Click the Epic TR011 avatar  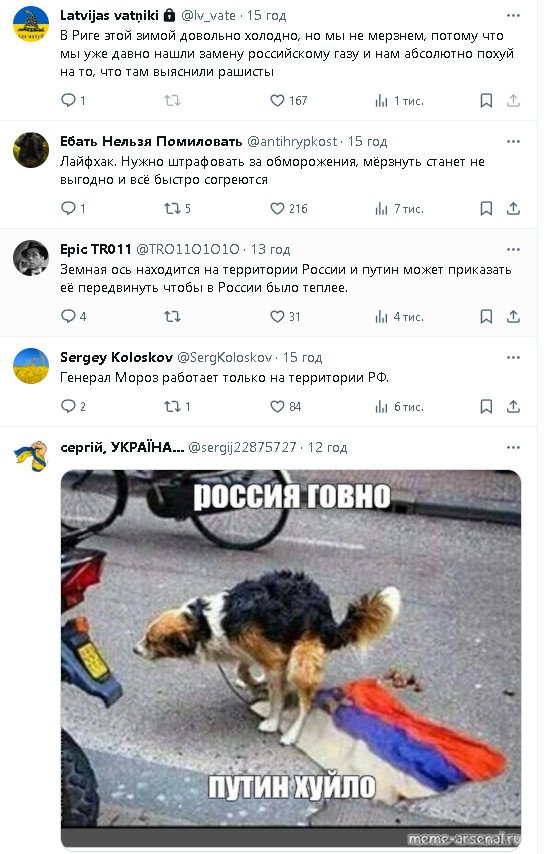[31, 258]
